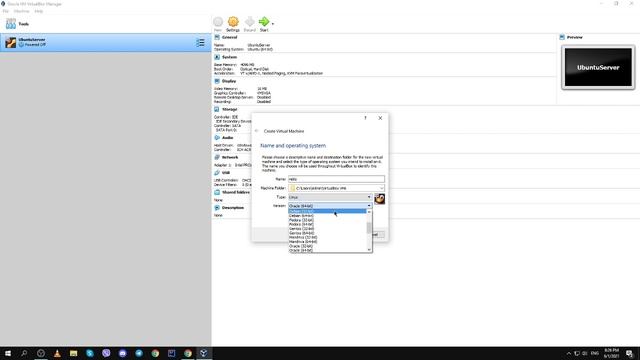
Task: Click the version list scroll-down arrow
Action: click(369, 249)
